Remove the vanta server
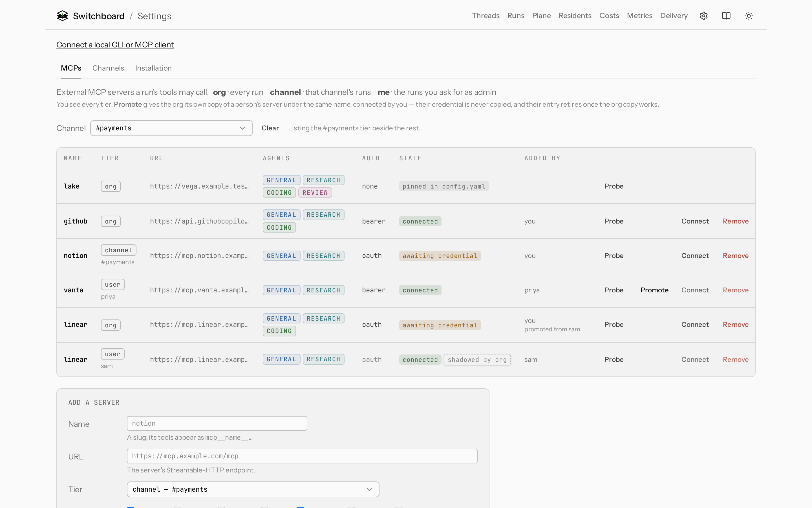The width and height of the screenshot is (812, 508). (x=736, y=290)
